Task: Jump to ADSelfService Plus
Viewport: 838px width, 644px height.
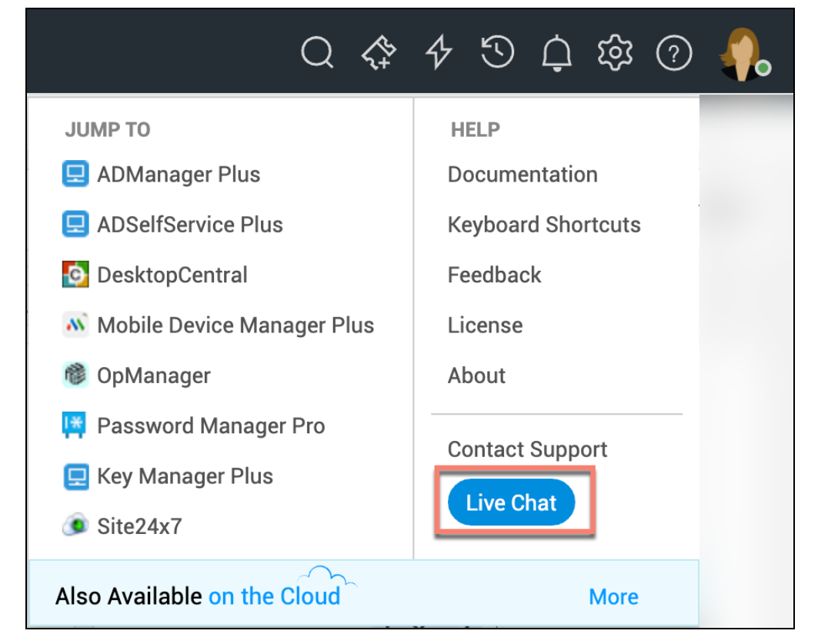Action: [189, 225]
